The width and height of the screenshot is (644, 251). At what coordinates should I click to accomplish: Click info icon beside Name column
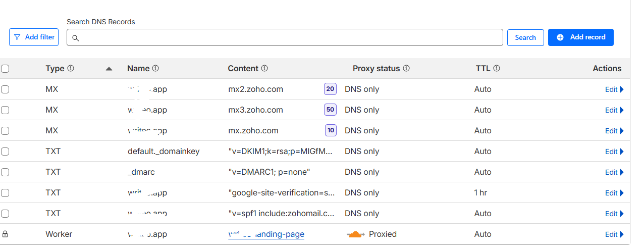[155, 68]
